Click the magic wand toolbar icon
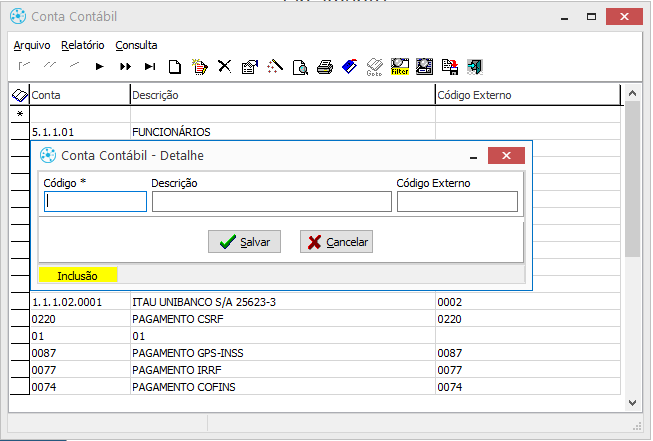This screenshot has height=441, width=653. [275, 66]
